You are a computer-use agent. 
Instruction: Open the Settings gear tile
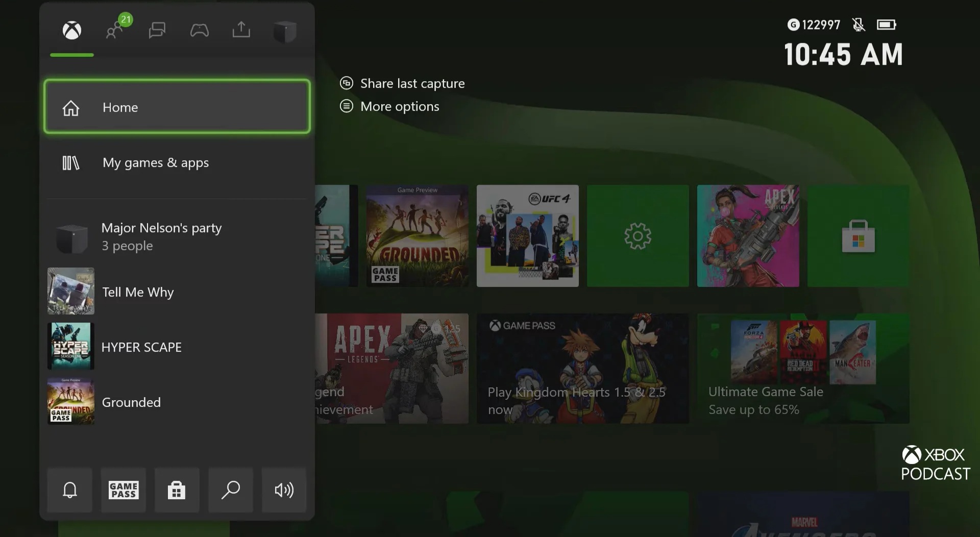point(638,236)
